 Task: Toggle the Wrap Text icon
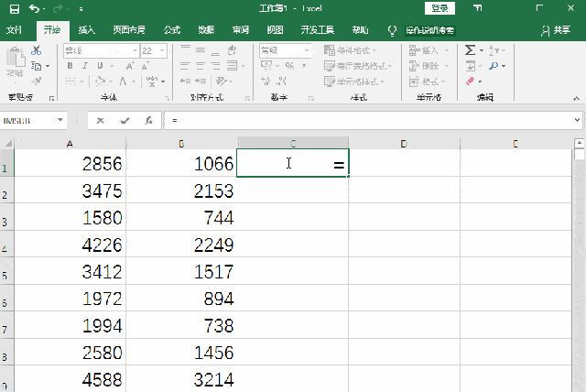232,49
